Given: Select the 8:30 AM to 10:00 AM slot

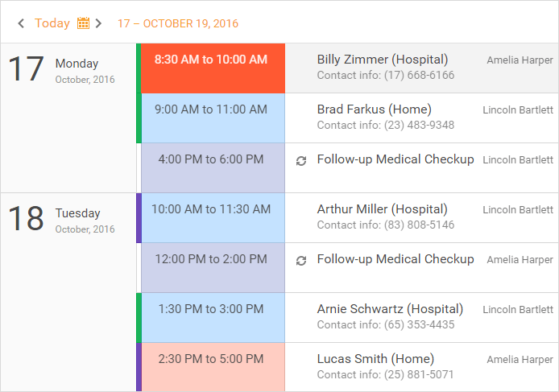Looking at the screenshot, I should tap(211, 60).
